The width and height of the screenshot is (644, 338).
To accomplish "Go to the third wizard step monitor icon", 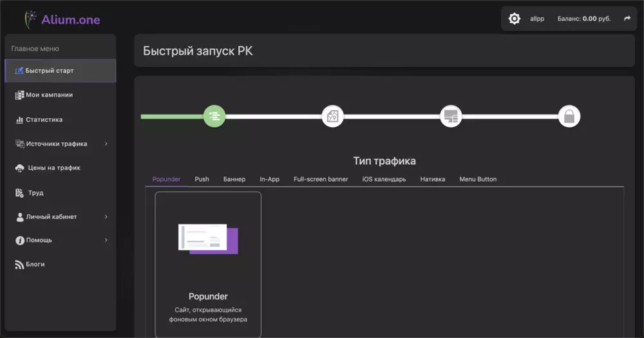I will pyautogui.click(x=451, y=117).
